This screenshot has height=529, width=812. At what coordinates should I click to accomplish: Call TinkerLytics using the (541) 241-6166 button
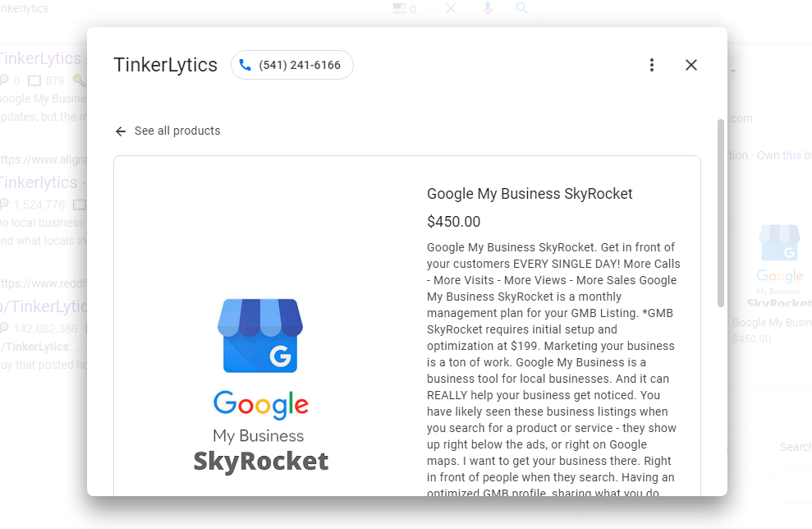click(291, 64)
